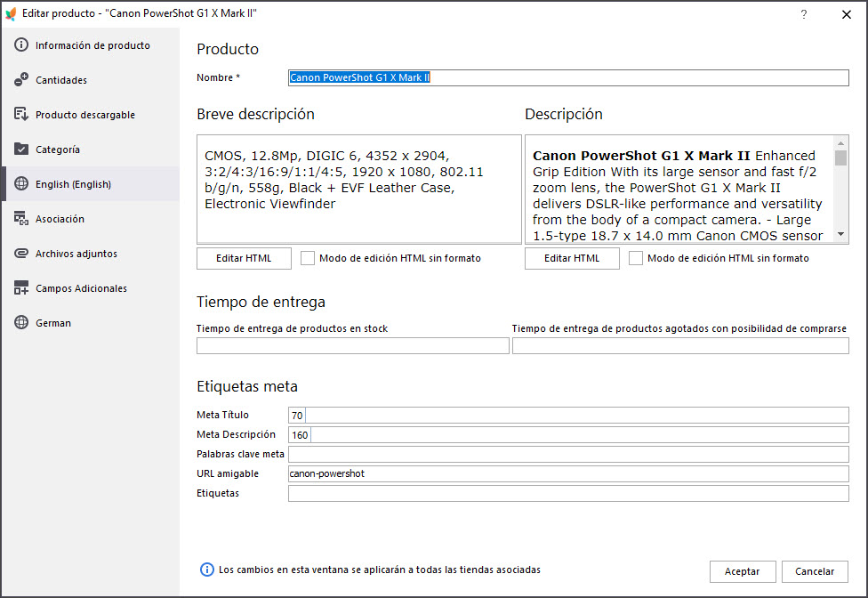The width and height of the screenshot is (868, 598).
Task: Click the Descripción scrollbar up arrow
Action: [x=841, y=143]
